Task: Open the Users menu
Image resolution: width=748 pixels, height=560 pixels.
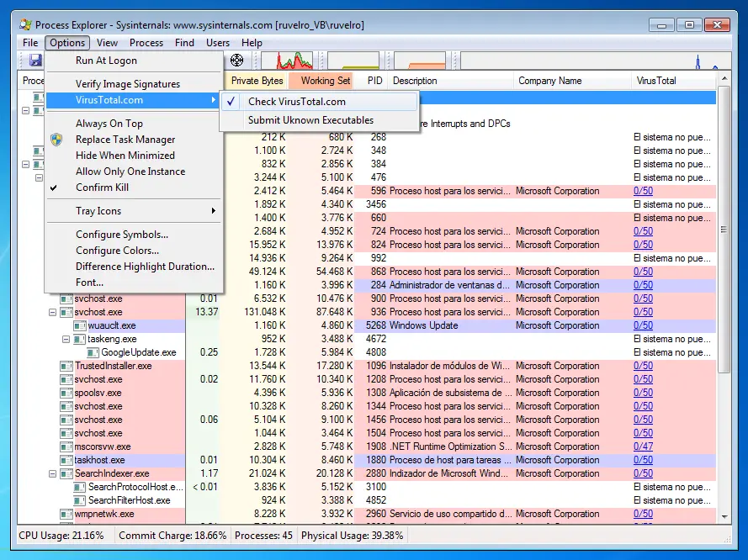Action: [218, 43]
